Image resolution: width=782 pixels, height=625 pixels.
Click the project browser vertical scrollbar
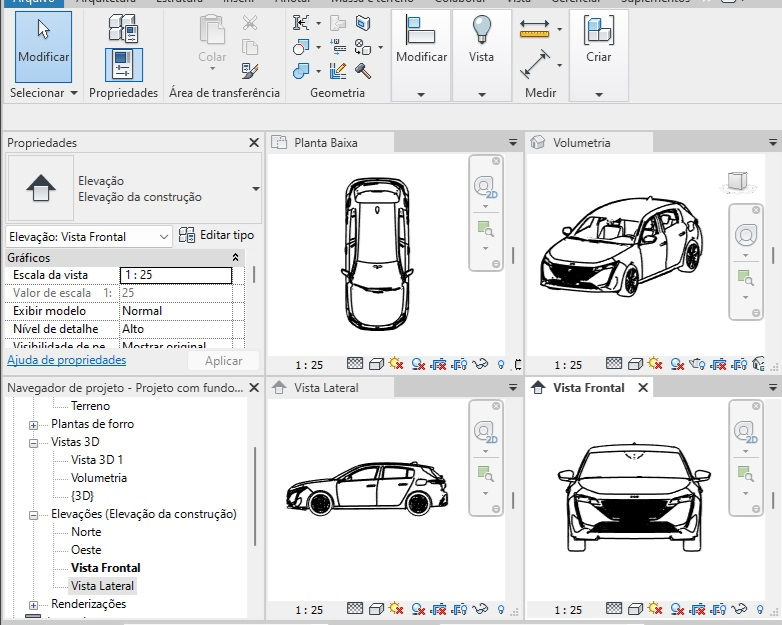tap(255, 497)
